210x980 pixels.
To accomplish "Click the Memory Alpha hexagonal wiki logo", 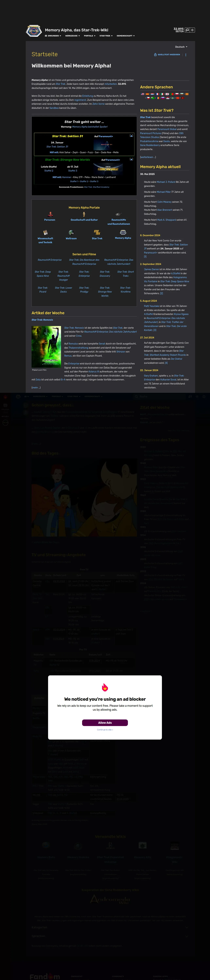I will pyautogui.click(x=34, y=31).
